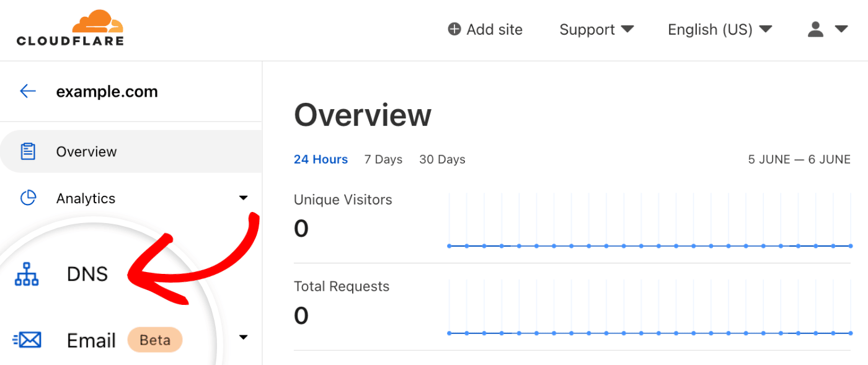Click the plus icon for Add site
The width and height of the screenshot is (868, 365).
click(454, 29)
